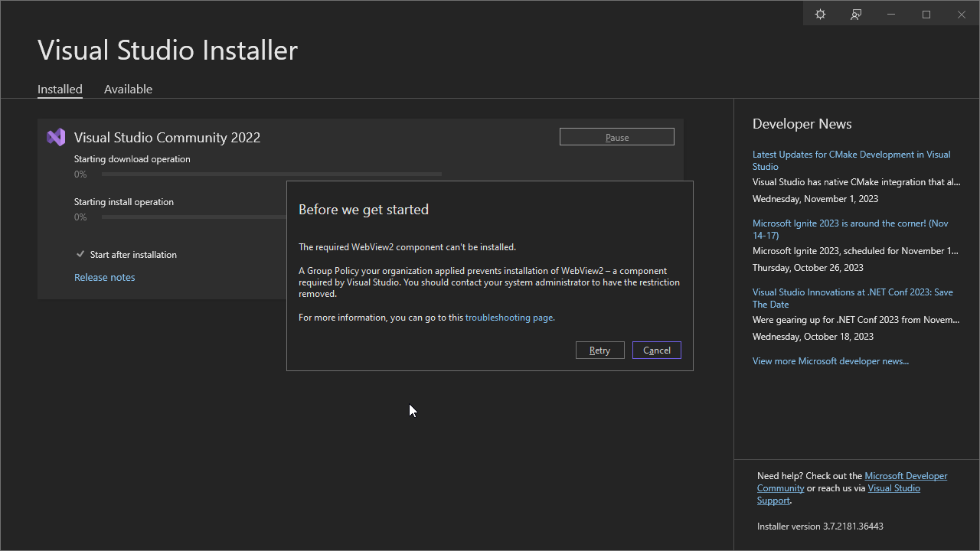Viewport: 980px width, 551px height.
Task: Open the troubleshooting page link
Action: click(x=509, y=317)
